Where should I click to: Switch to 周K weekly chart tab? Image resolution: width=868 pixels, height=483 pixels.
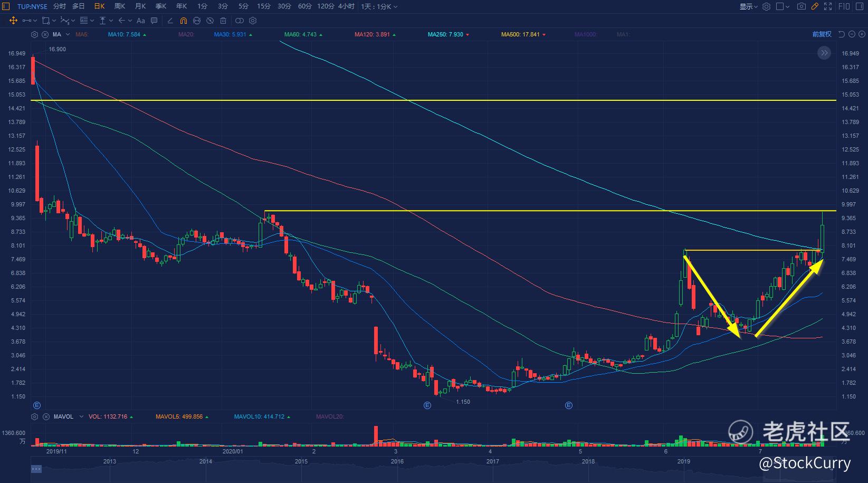[x=120, y=6]
